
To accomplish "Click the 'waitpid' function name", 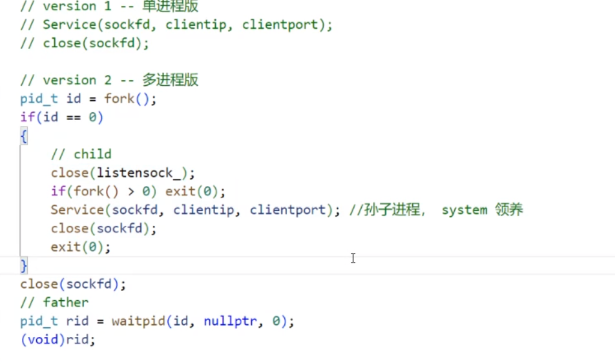I will (x=138, y=321).
